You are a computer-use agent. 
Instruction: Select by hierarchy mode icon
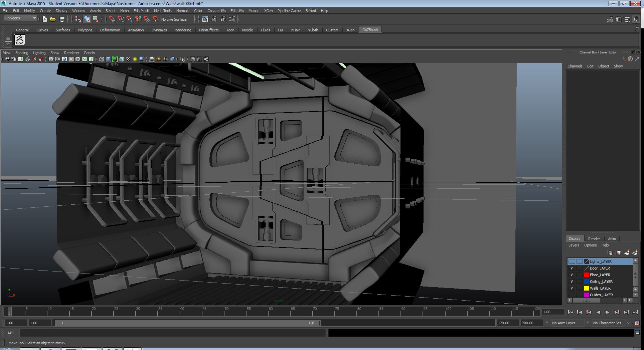78,19
